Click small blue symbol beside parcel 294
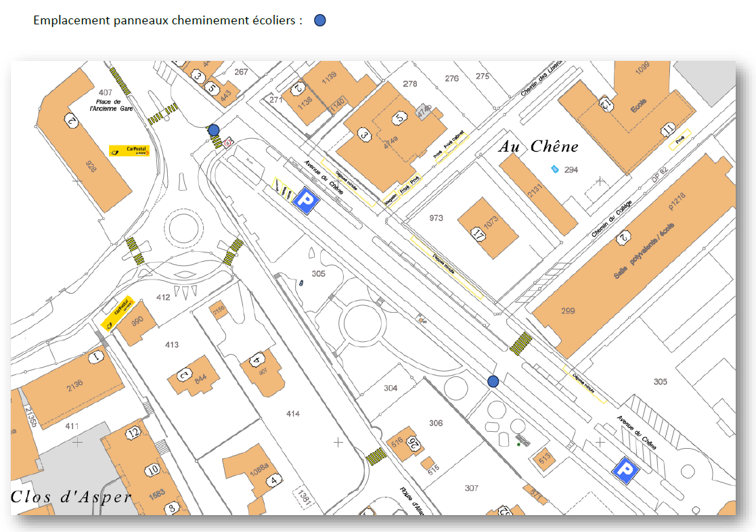The image size is (756, 532). [x=555, y=168]
